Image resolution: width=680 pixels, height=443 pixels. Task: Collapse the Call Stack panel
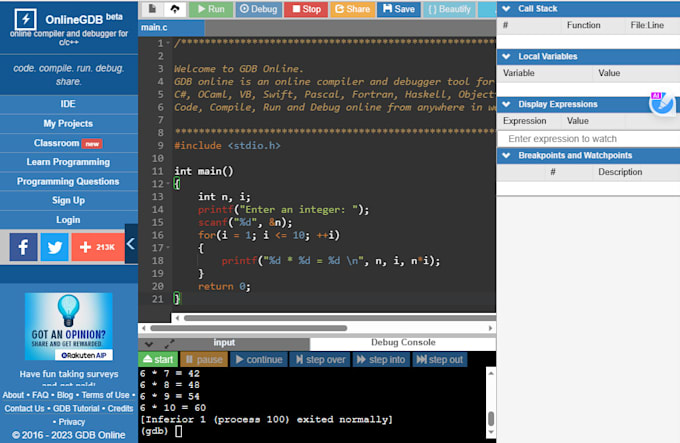[506, 9]
